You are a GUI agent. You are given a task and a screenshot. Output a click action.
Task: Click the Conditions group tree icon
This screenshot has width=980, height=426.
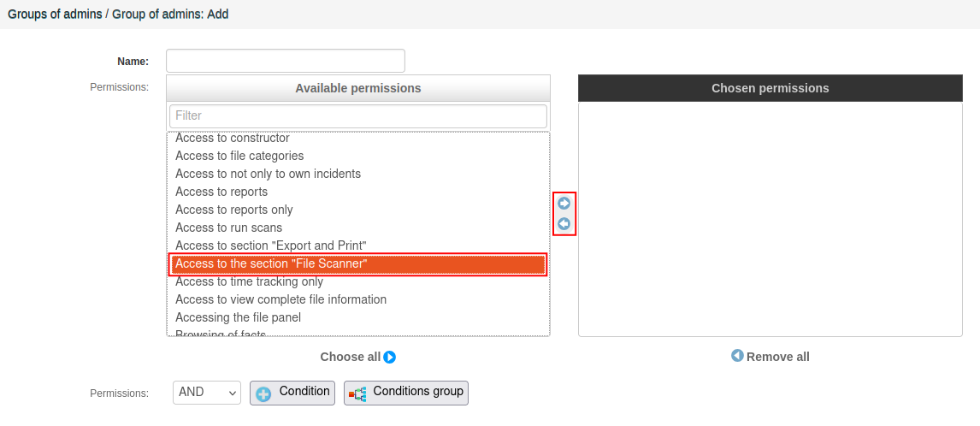click(x=358, y=393)
